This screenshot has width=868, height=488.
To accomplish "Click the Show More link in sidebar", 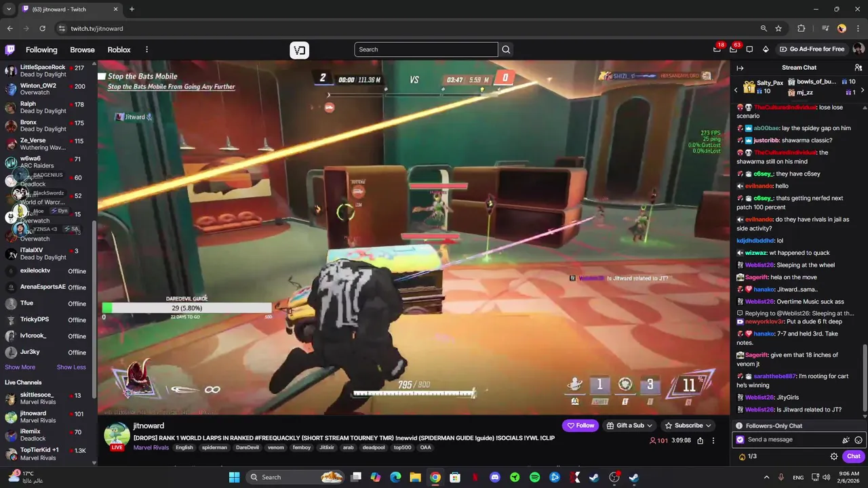I will (x=20, y=367).
